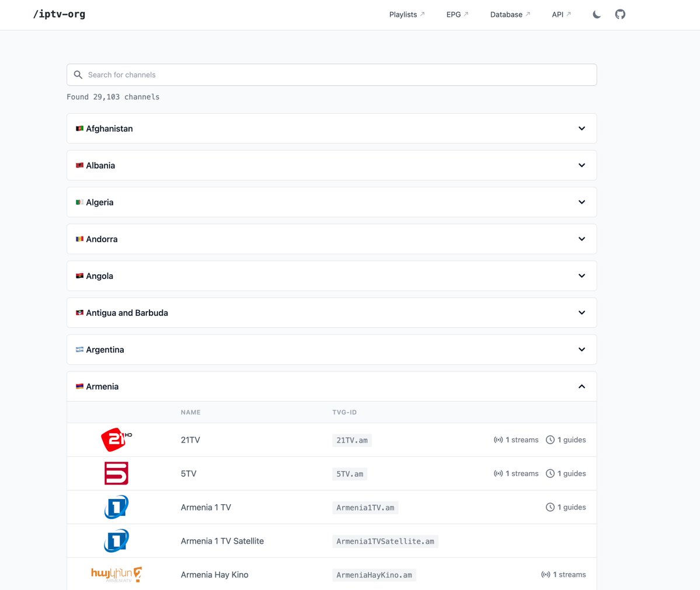
Task: Go to the /iptv-org home logo
Action: point(59,14)
